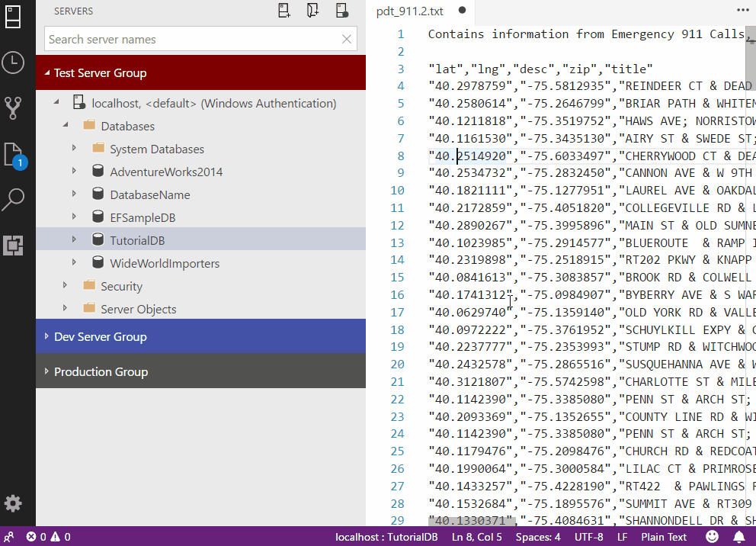Open Explorer files icon with badge
The image size is (756, 546).
(14, 155)
